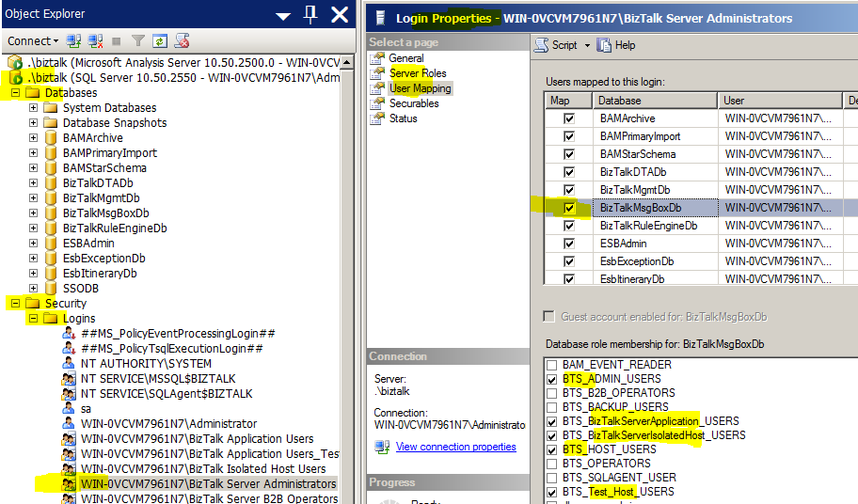Toggle Map checkbox for BAMArchive
The width and height of the screenshot is (858, 504).
click(569, 118)
